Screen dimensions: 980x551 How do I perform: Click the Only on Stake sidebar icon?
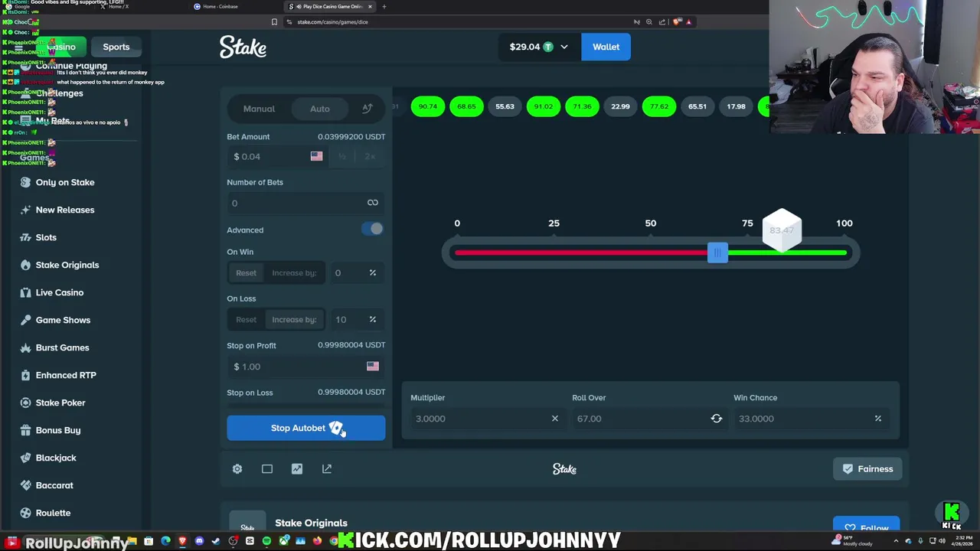coord(25,182)
